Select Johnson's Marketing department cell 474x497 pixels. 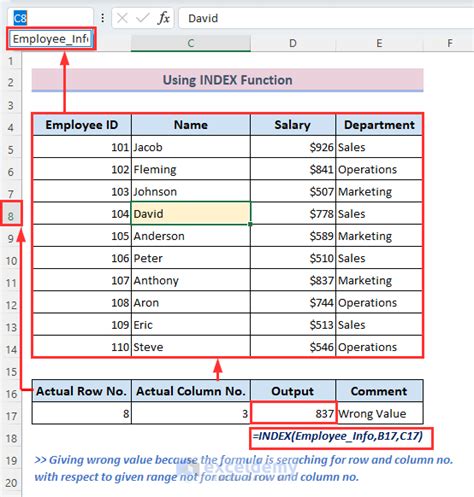click(379, 192)
